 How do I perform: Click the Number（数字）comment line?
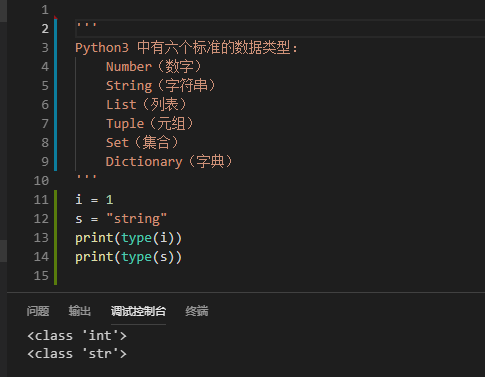pyautogui.click(x=154, y=67)
